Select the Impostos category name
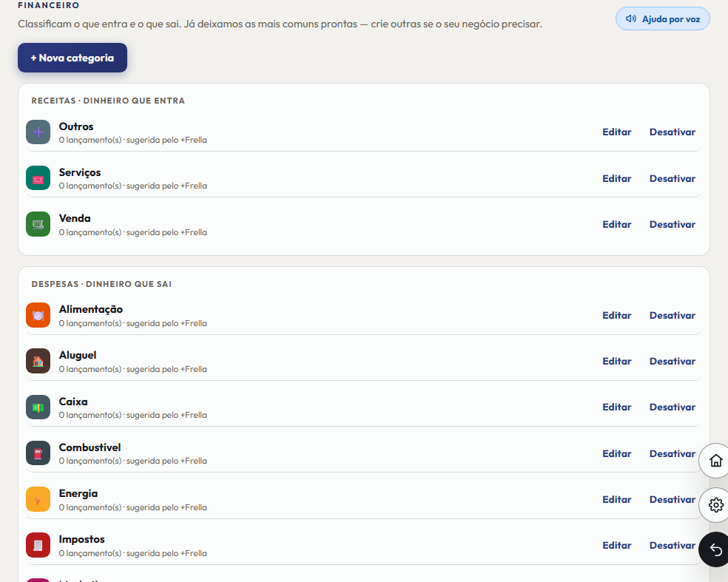Viewport: 728px width, 582px height. click(x=81, y=540)
